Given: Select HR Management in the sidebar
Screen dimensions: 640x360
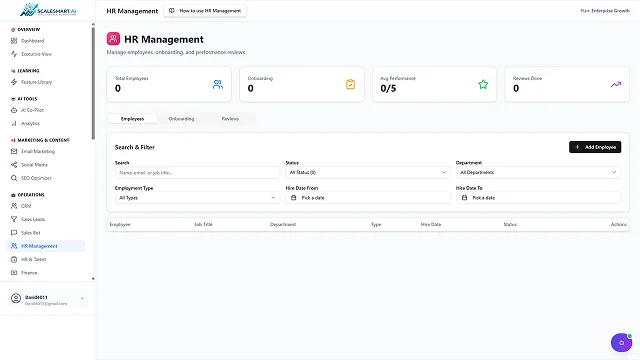Looking at the screenshot, I should pyautogui.click(x=45, y=246).
